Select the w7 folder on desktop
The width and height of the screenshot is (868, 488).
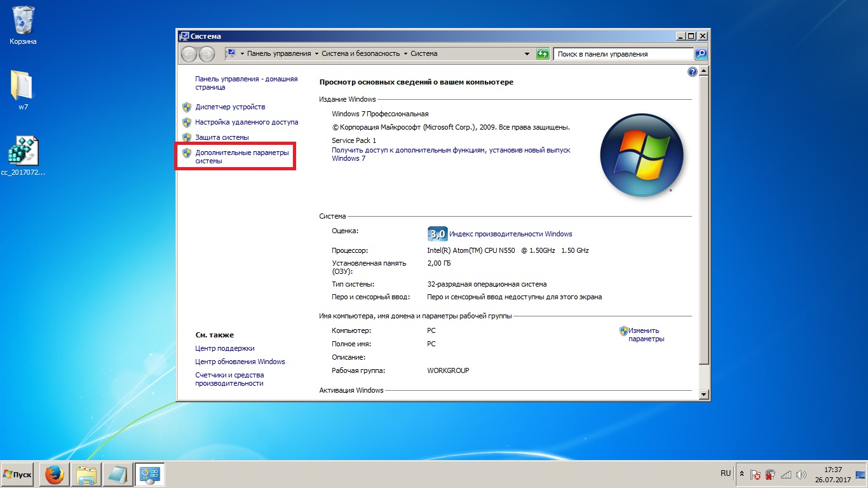tap(23, 90)
